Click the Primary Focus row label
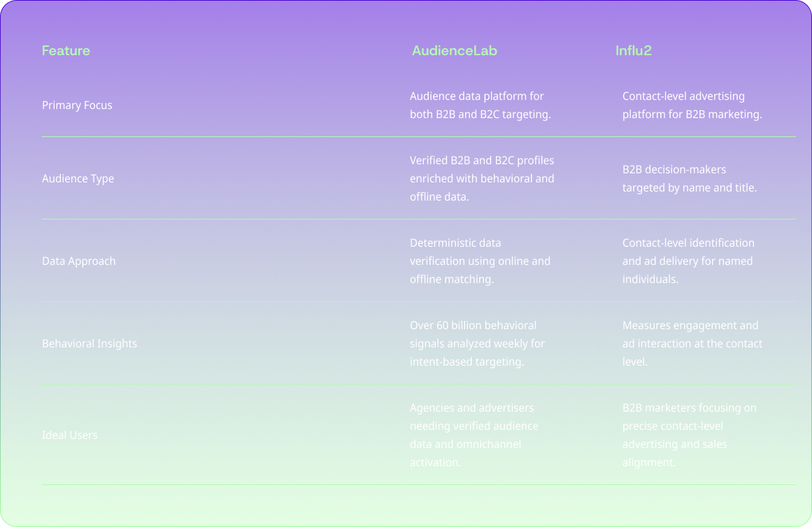This screenshot has width=812, height=527. [77, 105]
